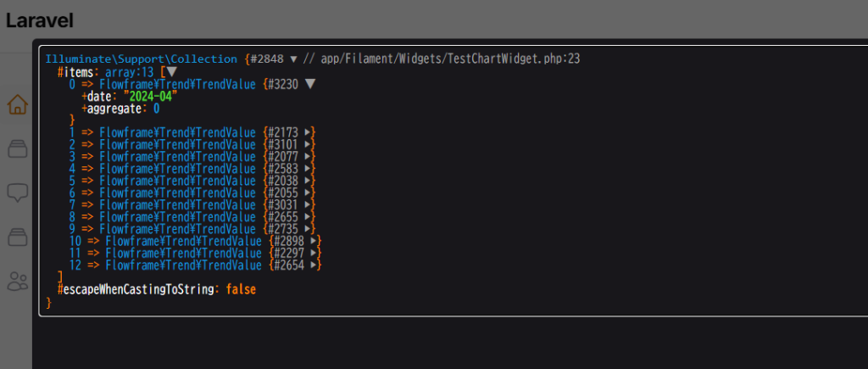Screen dimensions: 868x369
Task: Expand TrendValue #2173 at index 1
Action: (x=310, y=132)
